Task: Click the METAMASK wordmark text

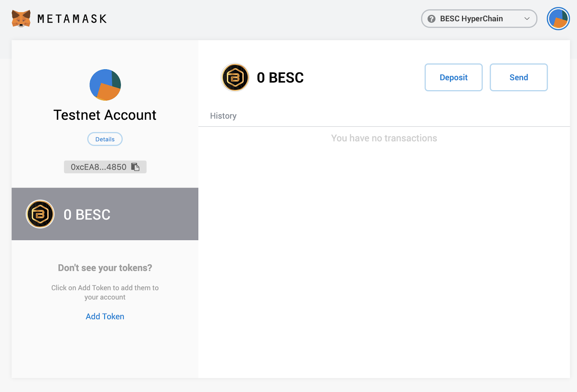Action: (72, 19)
